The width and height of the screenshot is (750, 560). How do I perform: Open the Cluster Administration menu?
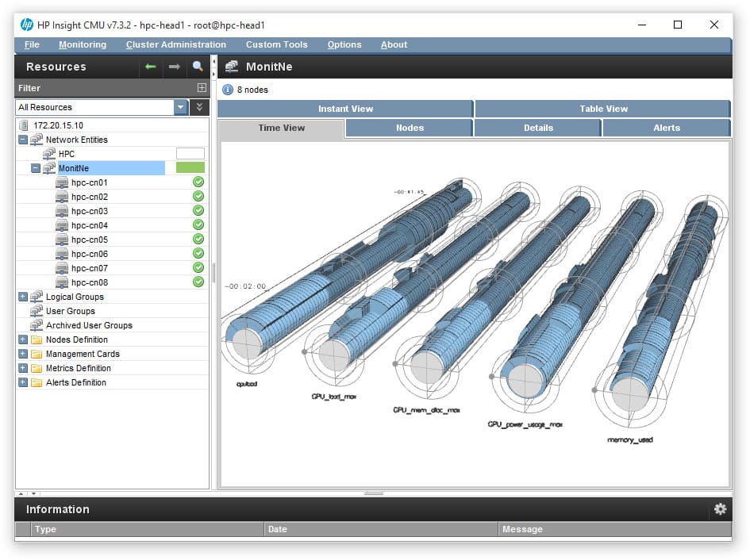[x=176, y=44]
